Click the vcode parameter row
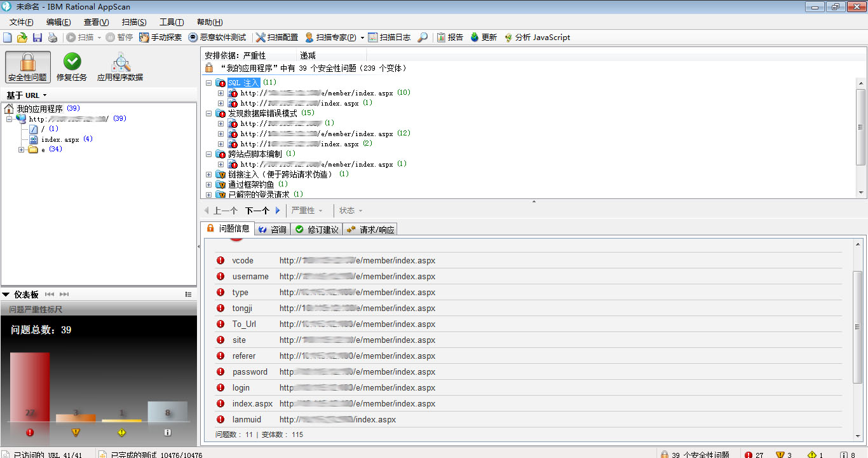Screen dimensions: 868x458 [x=529, y=261]
